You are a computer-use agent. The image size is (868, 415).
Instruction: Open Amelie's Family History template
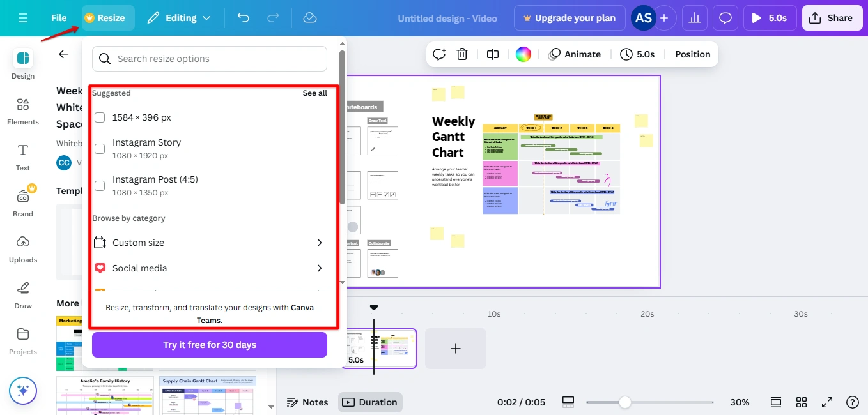coord(105,395)
